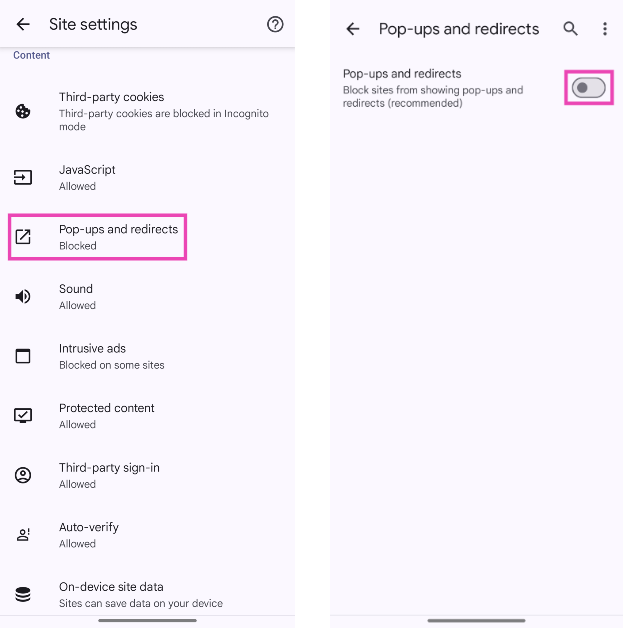This screenshot has height=628, width=623.
Task: Toggle the Pop-ups and redirects switch
Action: click(588, 88)
